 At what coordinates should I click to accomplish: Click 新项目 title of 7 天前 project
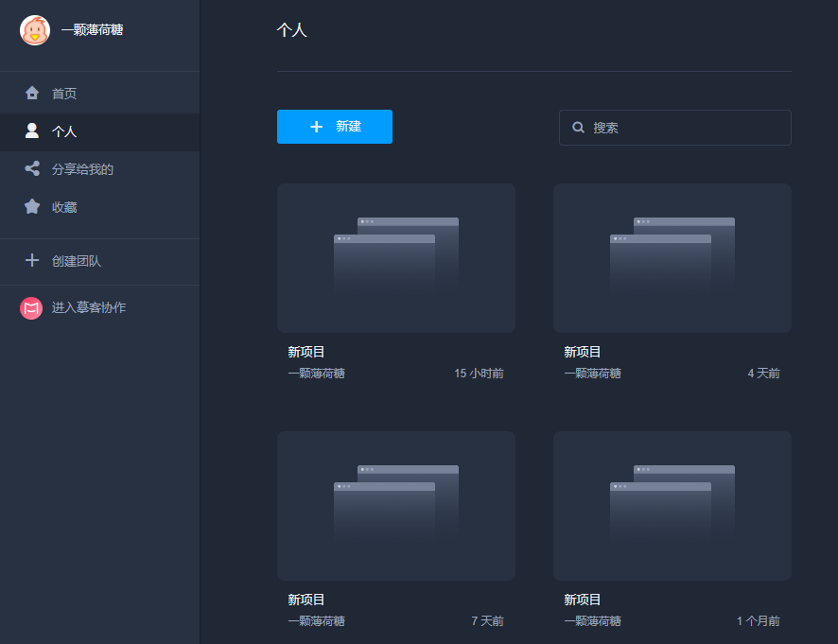pos(306,600)
